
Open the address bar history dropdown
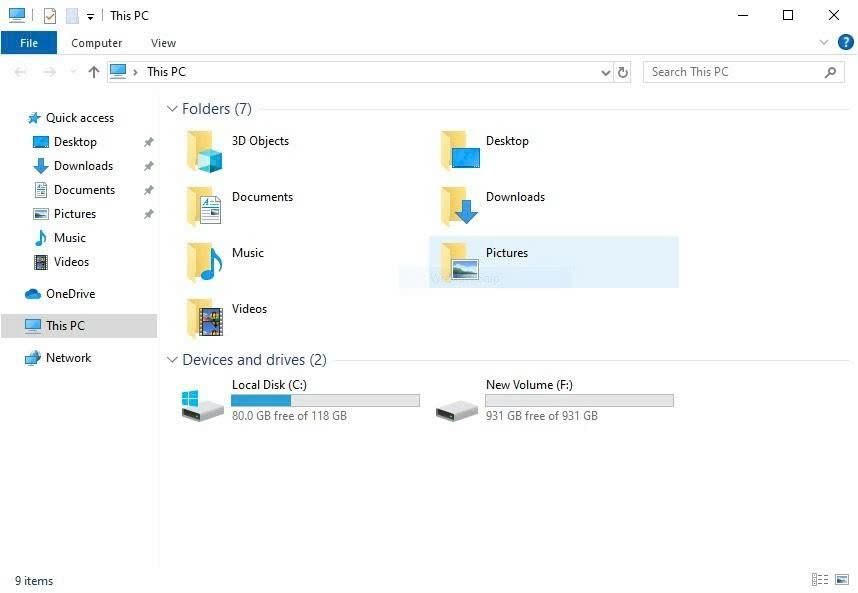point(605,72)
